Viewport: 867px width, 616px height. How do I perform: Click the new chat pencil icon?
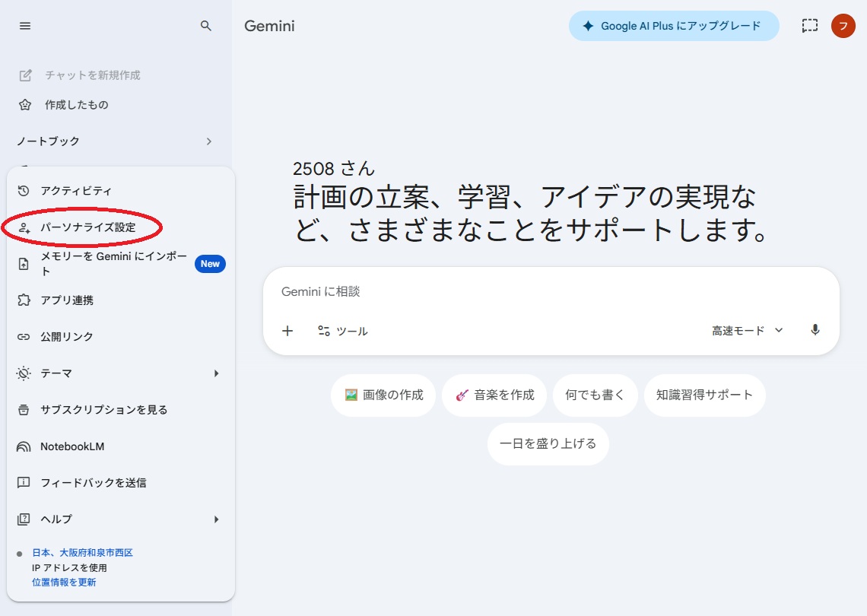coord(25,75)
